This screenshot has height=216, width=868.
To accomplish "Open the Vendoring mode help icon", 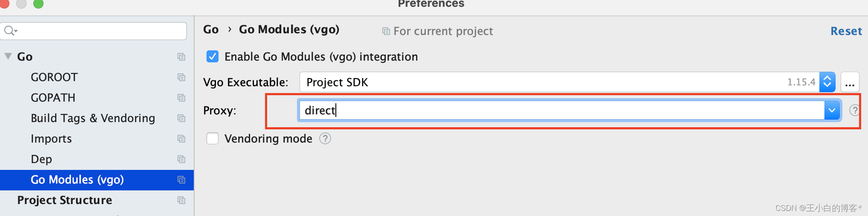I will click(x=325, y=138).
